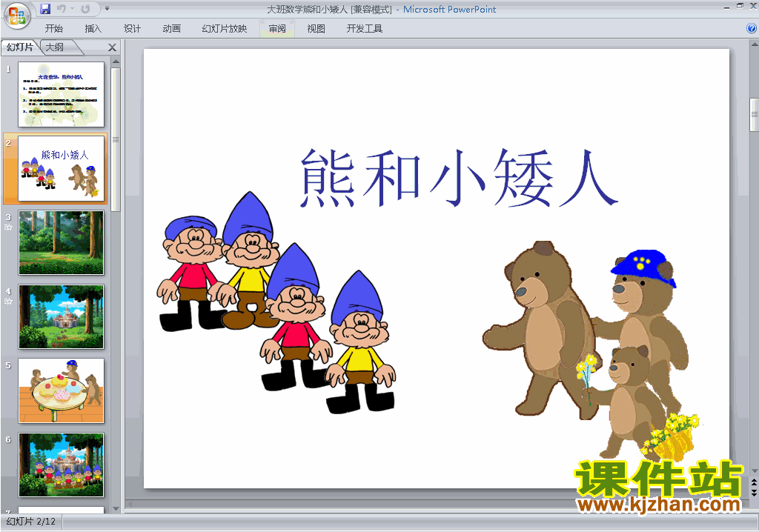Select the bear family image on slide

(591, 351)
